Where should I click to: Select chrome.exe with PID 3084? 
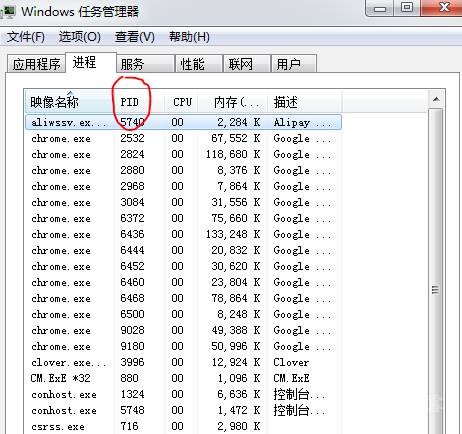(x=183, y=202)
